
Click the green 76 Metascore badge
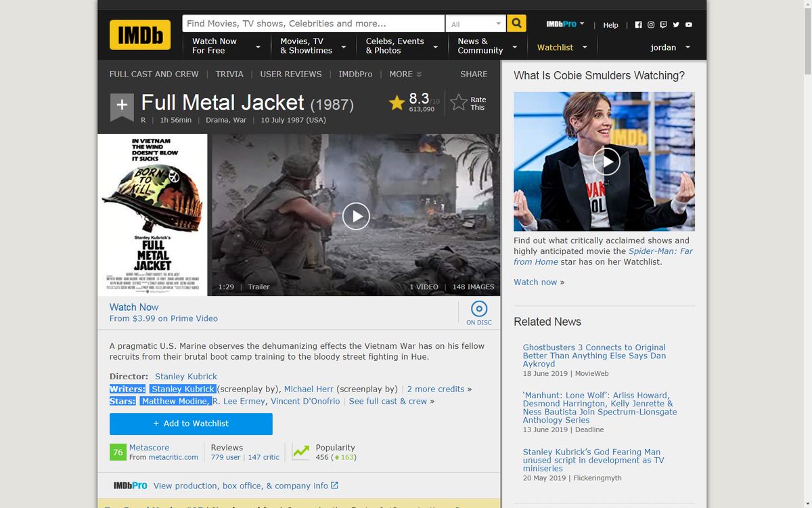(x=118, y=452)
